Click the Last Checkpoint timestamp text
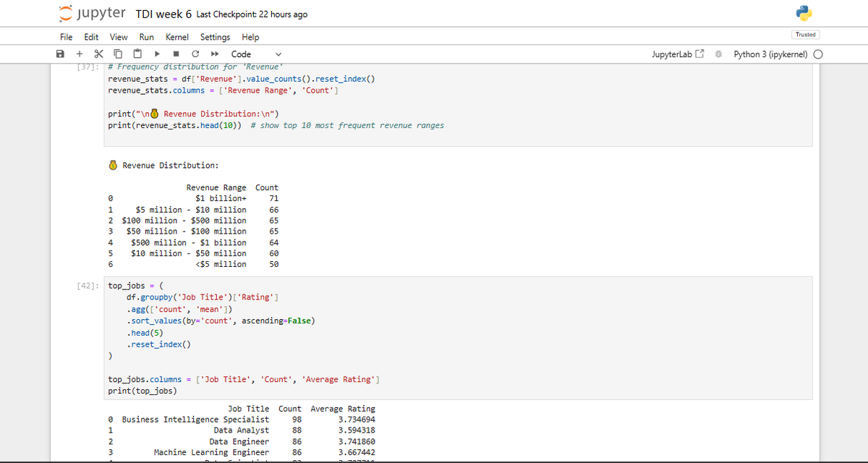The width and height of the screenshot is (868, 463). point(252,14)
